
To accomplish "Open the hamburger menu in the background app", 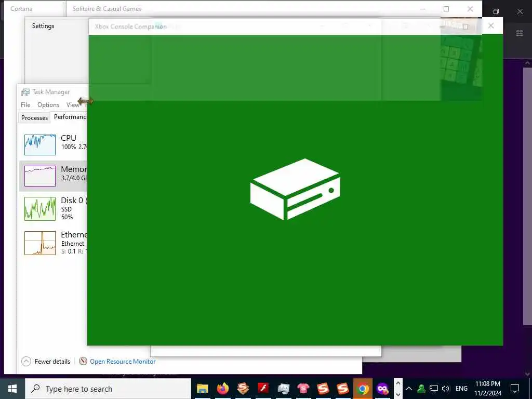I will [519, 33].
